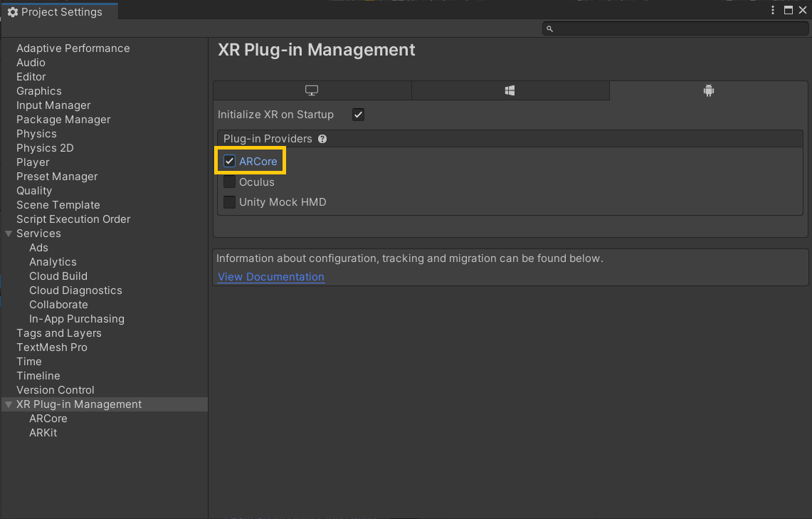This screenshot has width=812, height=519.
Task: Open ARCore sub-settings in sidebar
Action: (x=48, y=419)
